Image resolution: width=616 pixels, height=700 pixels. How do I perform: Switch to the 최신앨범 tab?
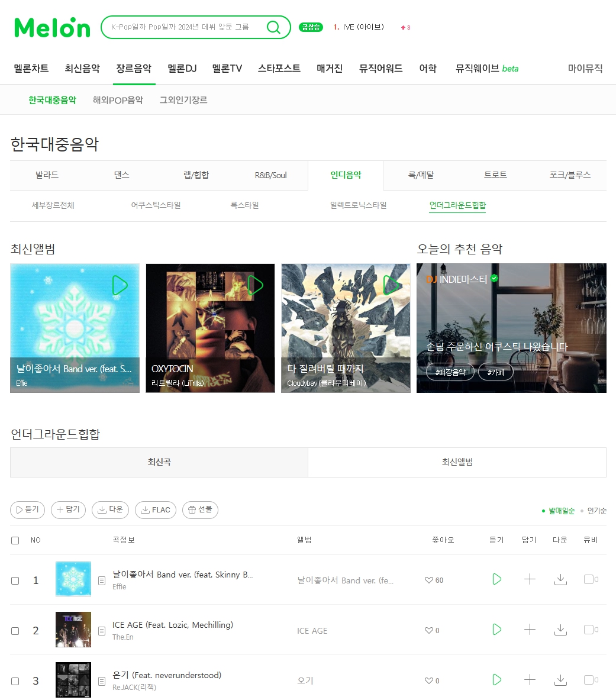[x=457, y=462]
